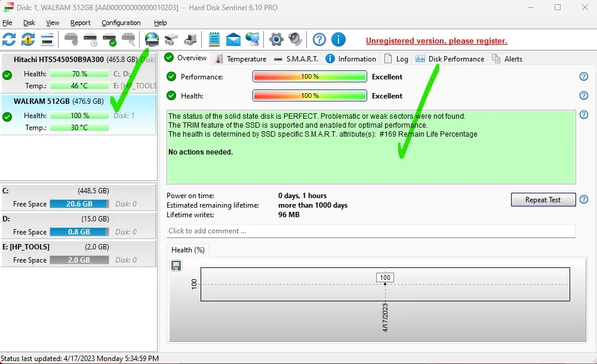Select the WALRAM 512GB disk entry
This screenshot has height=364, width=597.
click(x=78, y=115)
